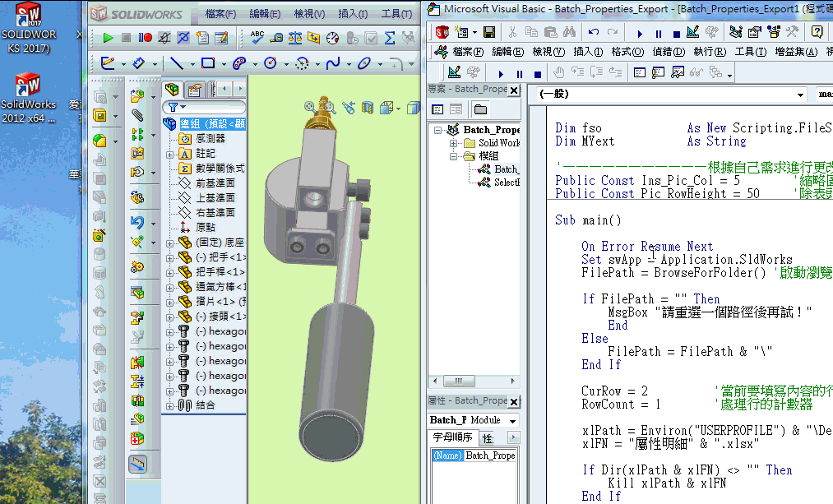Click Undo in the Visual Basic toolbar
The height and width of the screenshot is (504, 833).
tap(594, 32)
